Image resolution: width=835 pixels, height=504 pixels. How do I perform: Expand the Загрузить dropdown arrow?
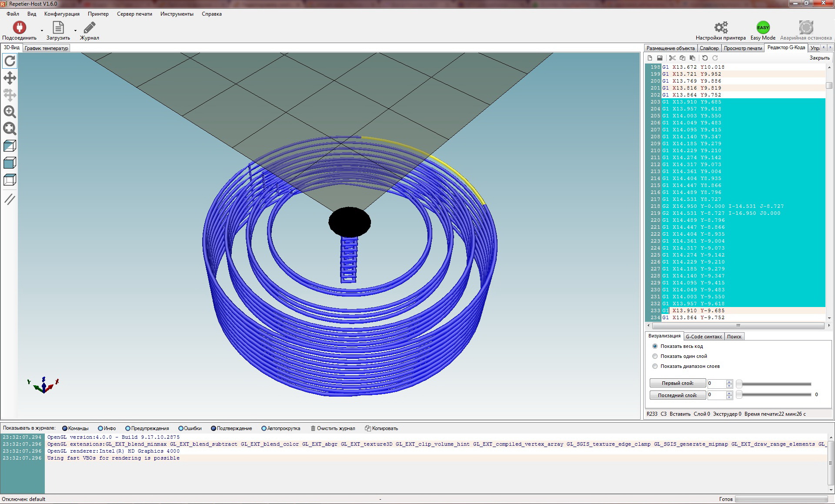tap(75, 30)
